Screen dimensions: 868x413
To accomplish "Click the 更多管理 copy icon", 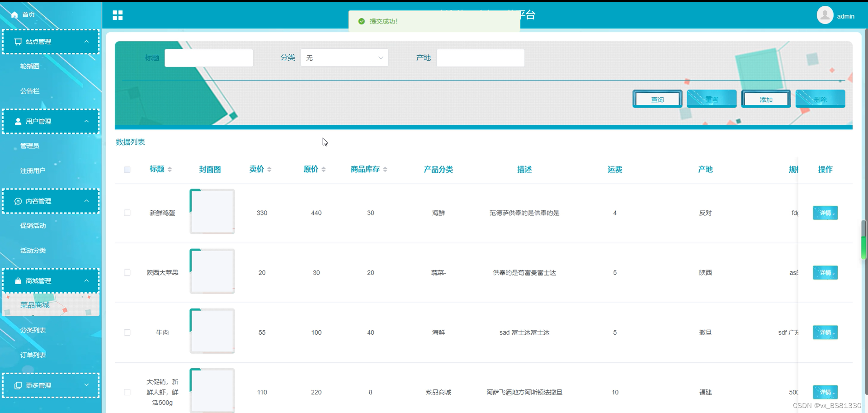I will pyautogui.click(x=18, y=385).
